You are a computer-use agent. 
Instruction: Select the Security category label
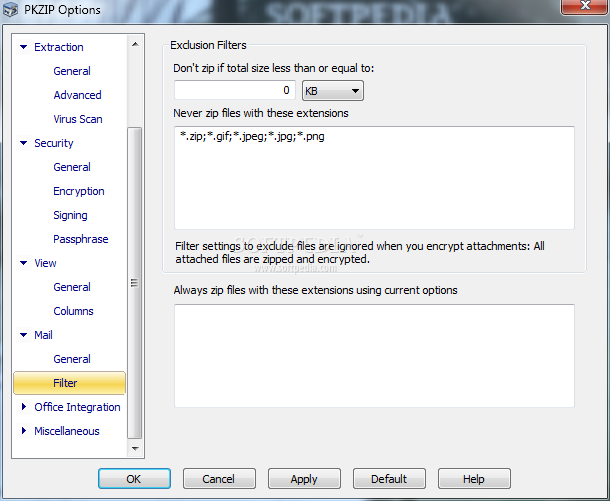54,143
